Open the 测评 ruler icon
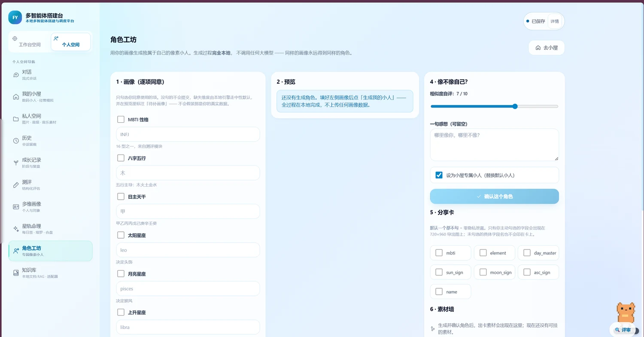The width and height of the screenshot is (644, 337). pos(16,185)
